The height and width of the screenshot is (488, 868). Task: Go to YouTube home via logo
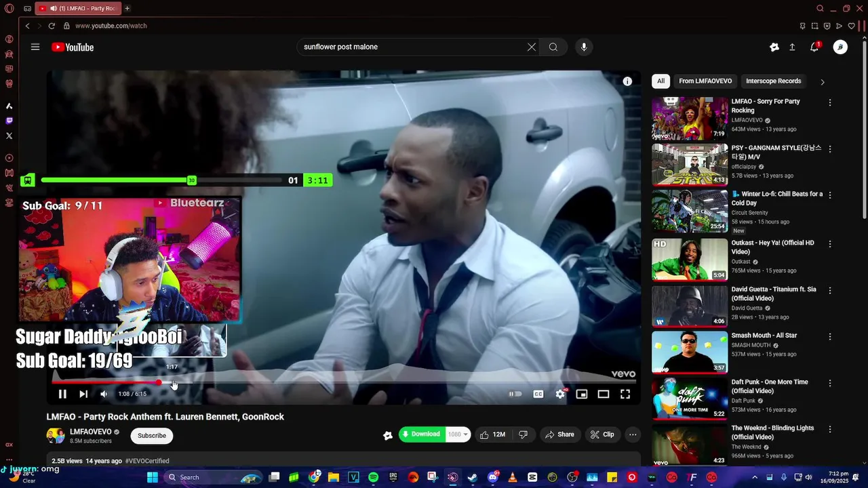(x=73, y=47)
